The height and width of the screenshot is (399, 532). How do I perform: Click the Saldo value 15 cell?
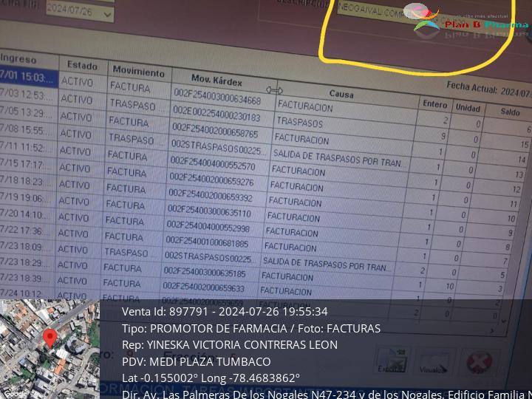524,145
